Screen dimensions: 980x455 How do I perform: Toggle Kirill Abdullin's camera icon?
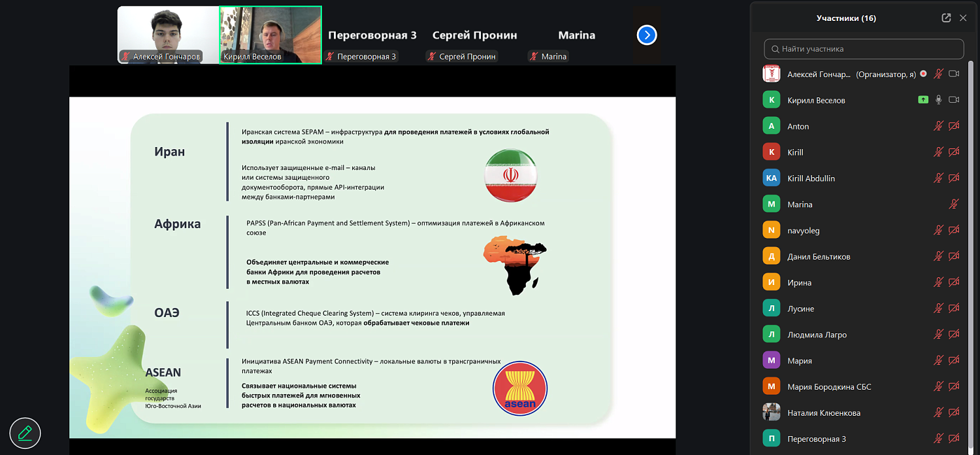[954, 178]
